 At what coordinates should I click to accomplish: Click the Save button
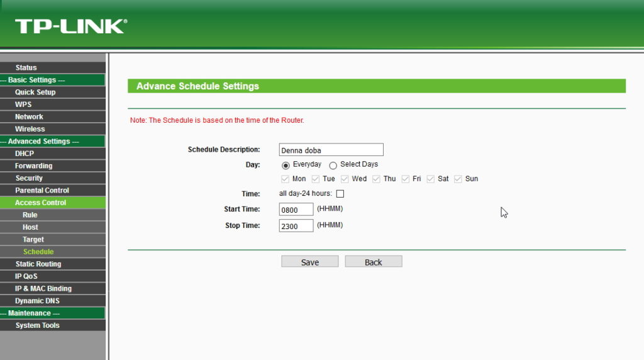pos(309,262)
